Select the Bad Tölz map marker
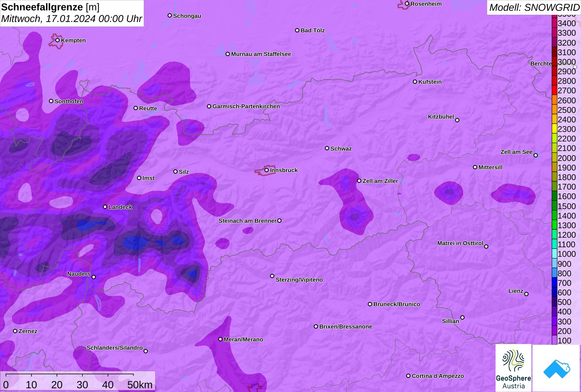The width and height of the screenshot is (581, 392). click(x=297, y=30)
